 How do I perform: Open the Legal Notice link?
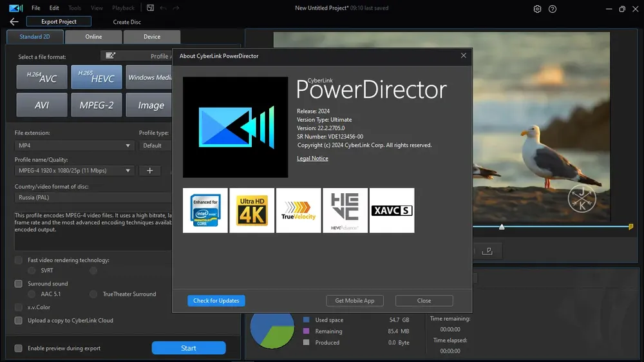pyautogui.click(x=312, y=158)
